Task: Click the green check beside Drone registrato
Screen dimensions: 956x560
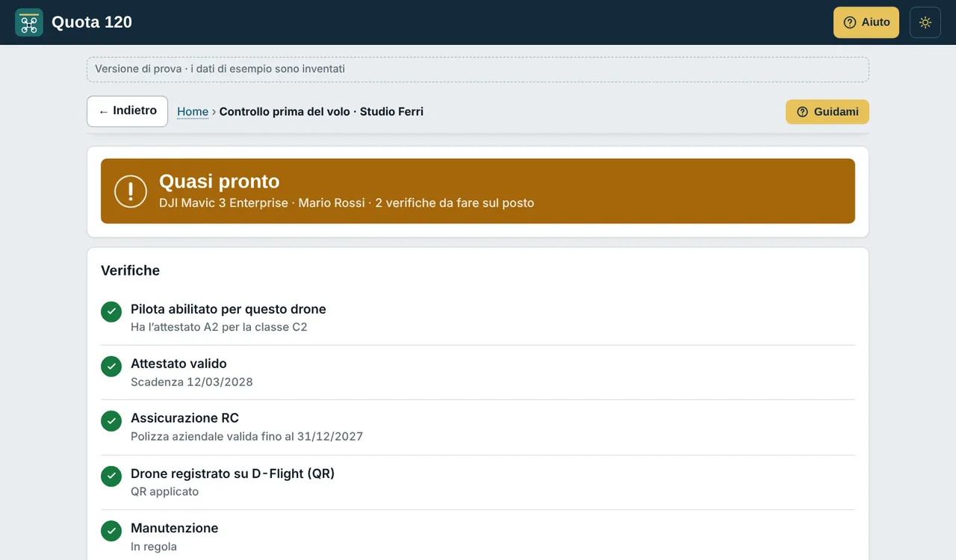Action: pos(111,476)
